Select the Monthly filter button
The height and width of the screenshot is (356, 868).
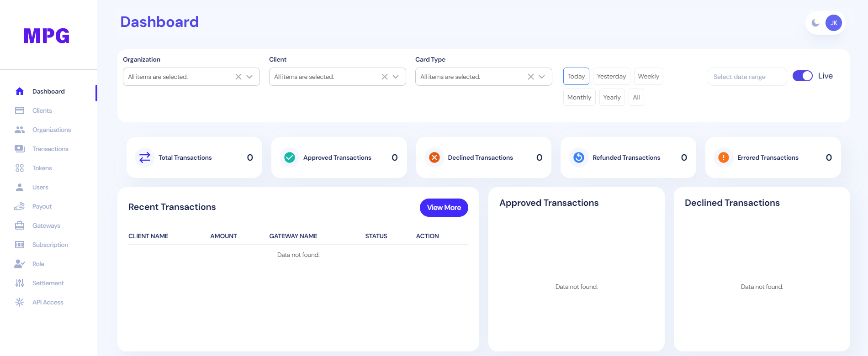pyautogui.click(x=579, y=97)
